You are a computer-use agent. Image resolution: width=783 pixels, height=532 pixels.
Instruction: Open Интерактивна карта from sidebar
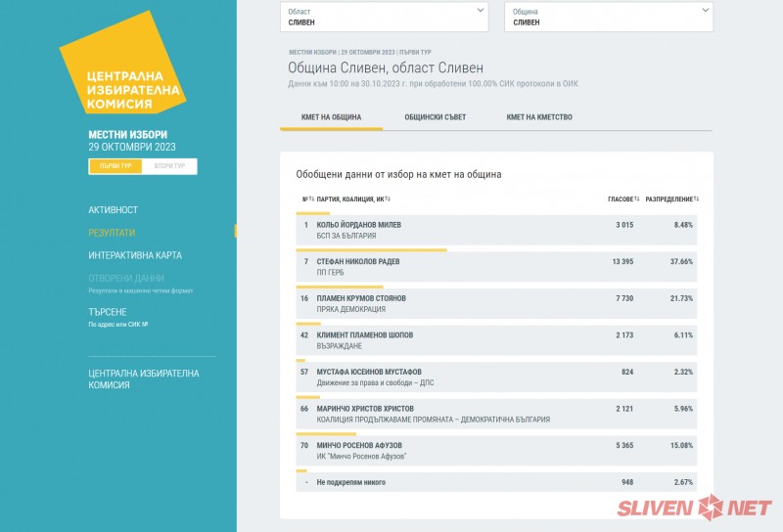point(134,255)
